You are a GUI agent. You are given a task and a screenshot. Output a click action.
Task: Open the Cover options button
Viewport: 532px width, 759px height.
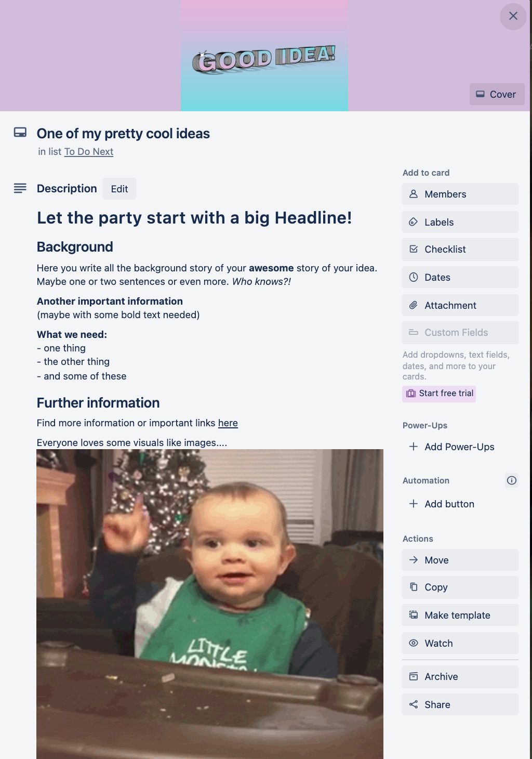point(497,94)
